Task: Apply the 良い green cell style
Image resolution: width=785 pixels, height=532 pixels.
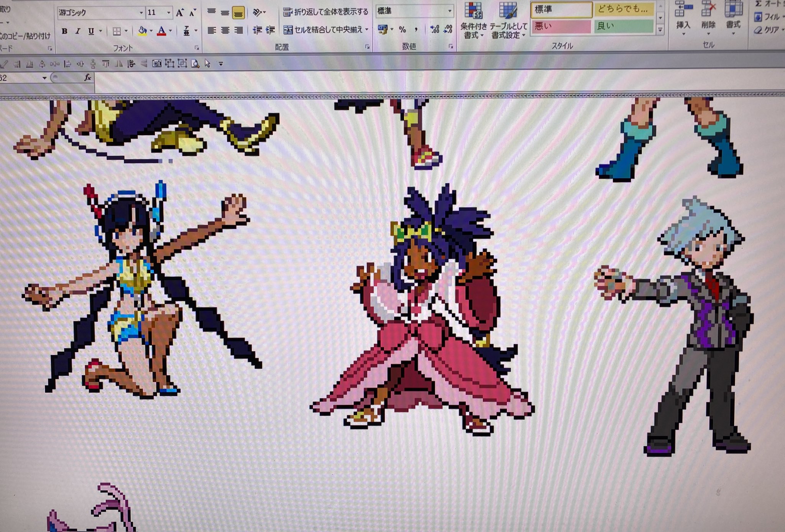Action: pos(624,26)
